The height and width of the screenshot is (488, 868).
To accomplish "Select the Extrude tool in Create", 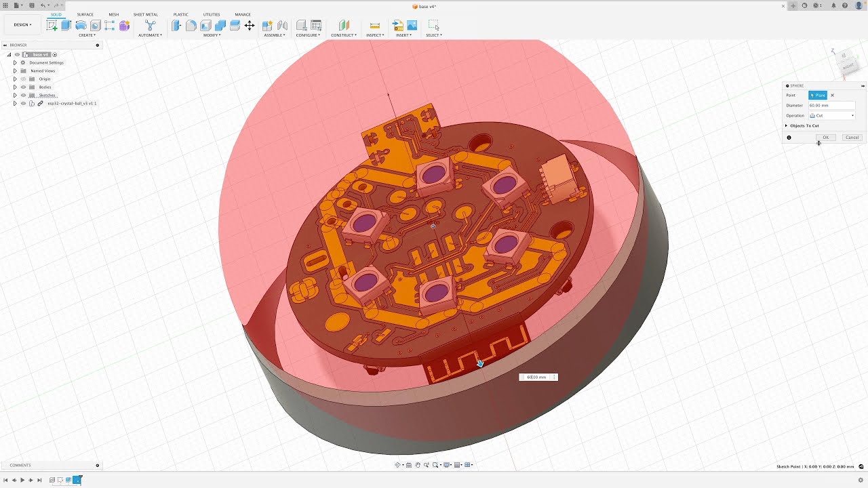I will [x=66, y=25].
